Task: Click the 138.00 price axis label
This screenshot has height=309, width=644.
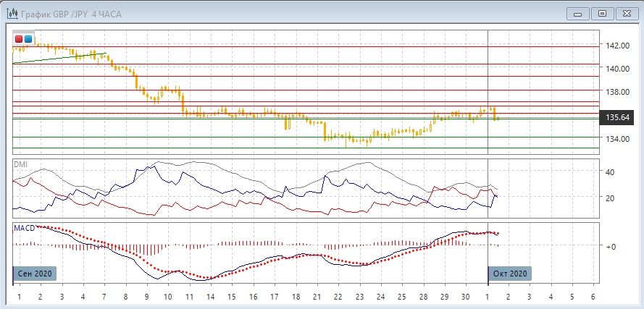Action: pyautogui.click(x=616, y=92)
